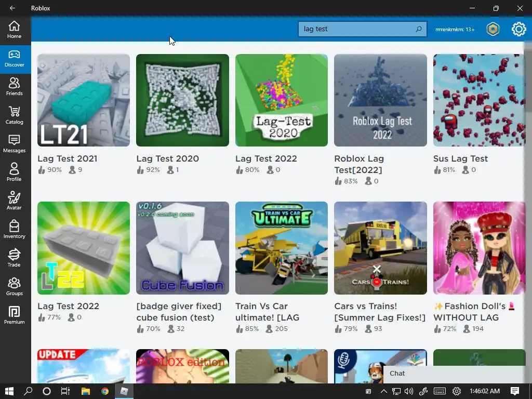Open Inventory from the sidebar
This screenshot has width=532, height=399.
14,229
